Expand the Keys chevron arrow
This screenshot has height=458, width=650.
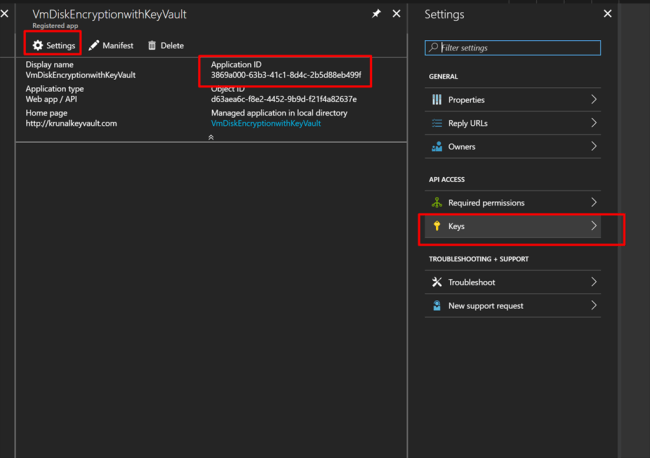(594, 227)
